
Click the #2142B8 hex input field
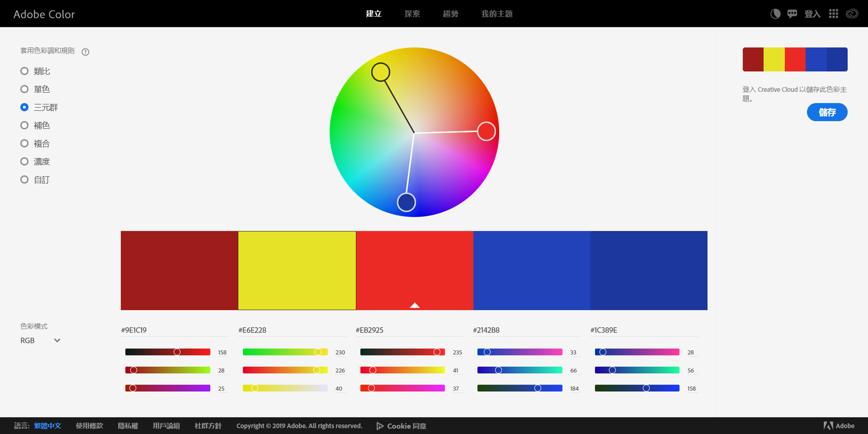526,330
